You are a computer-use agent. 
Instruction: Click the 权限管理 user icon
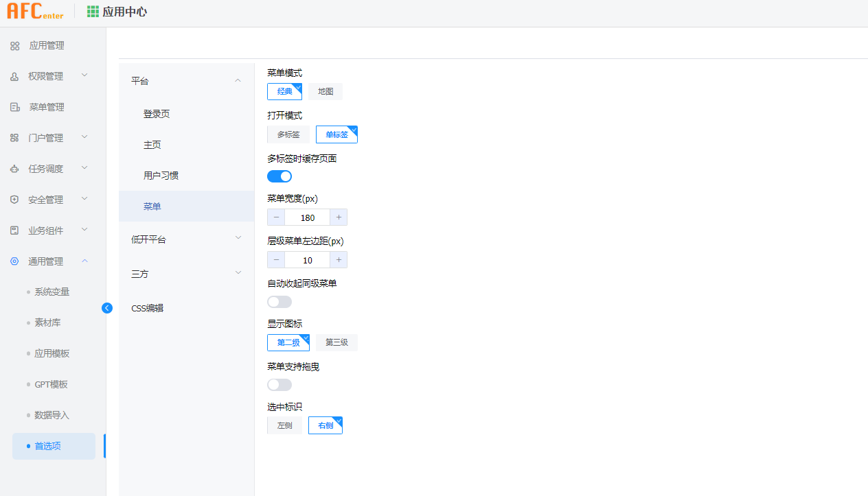coord(14,77)
